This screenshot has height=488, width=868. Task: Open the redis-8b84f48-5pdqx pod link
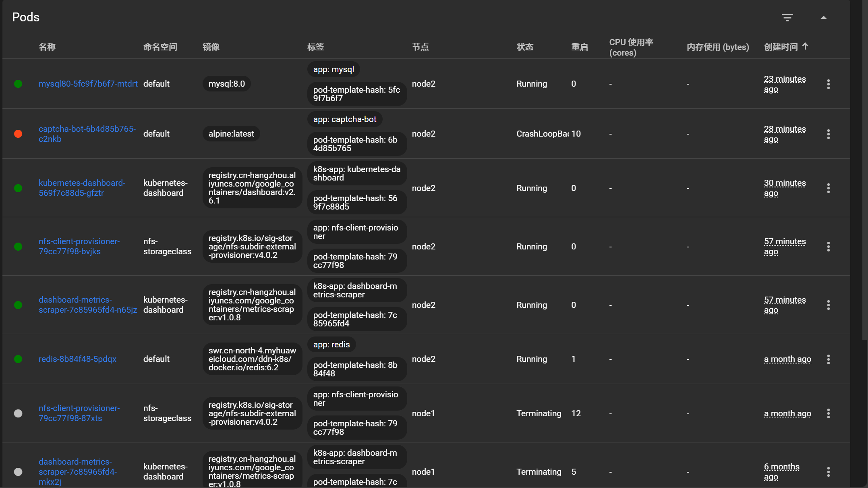tap(77, 359)
